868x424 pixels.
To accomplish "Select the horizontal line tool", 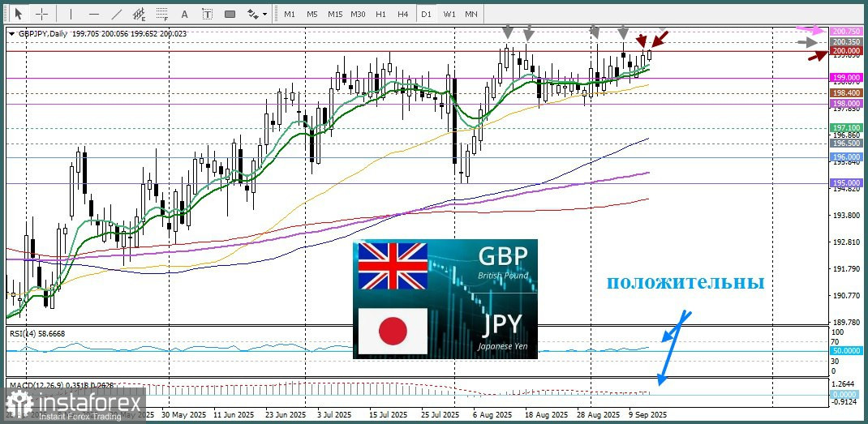I will [93, 14].
